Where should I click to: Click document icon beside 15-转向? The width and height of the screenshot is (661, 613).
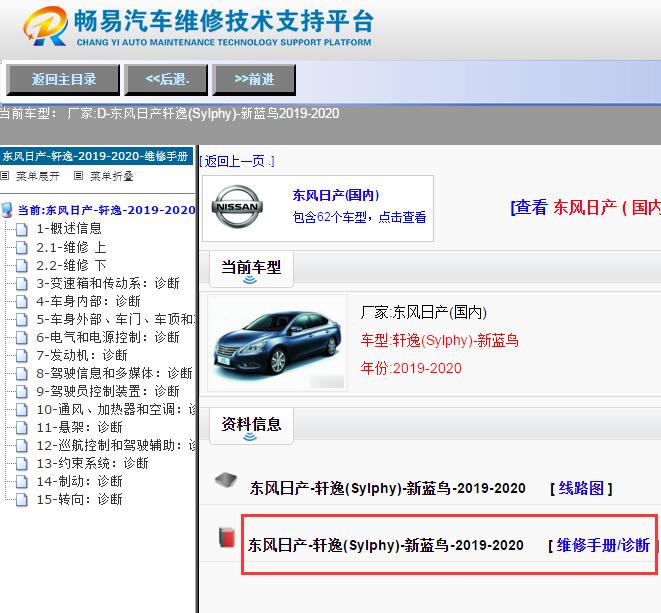pos(21,500)
